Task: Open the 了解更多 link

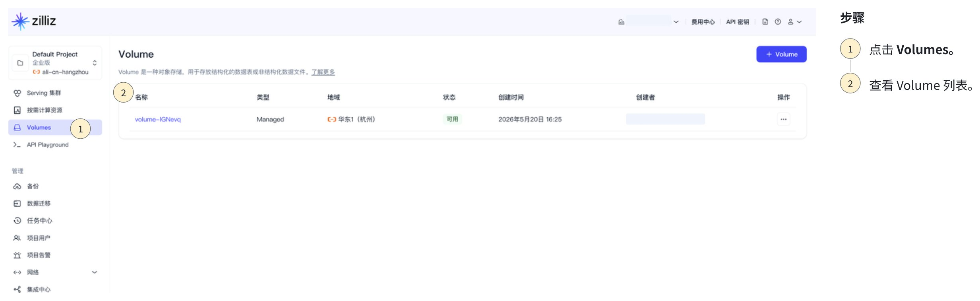Action: pos(323,72)
